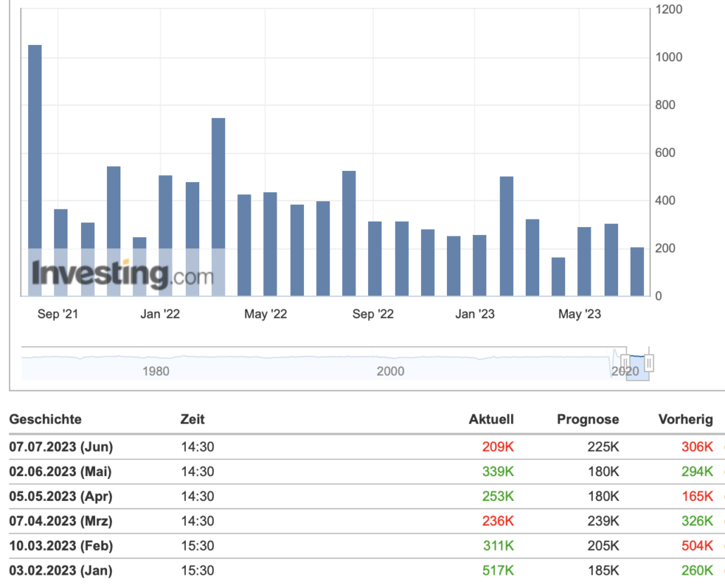The height and width of the screenshot is (588, 725).
Task: Click the 339K actual value
Action: coord(498,471)
